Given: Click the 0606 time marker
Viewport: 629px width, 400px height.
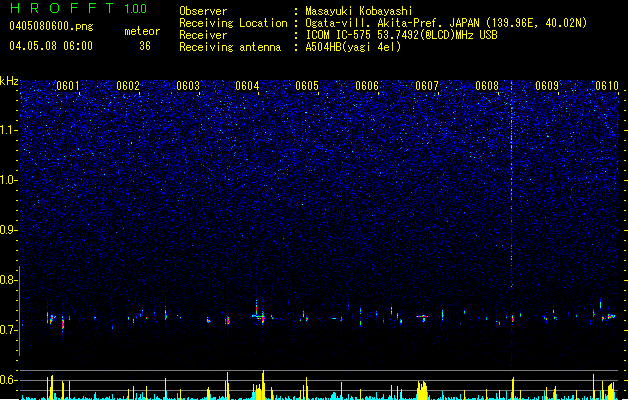Looking at the screenshot, I should point(367,86).
